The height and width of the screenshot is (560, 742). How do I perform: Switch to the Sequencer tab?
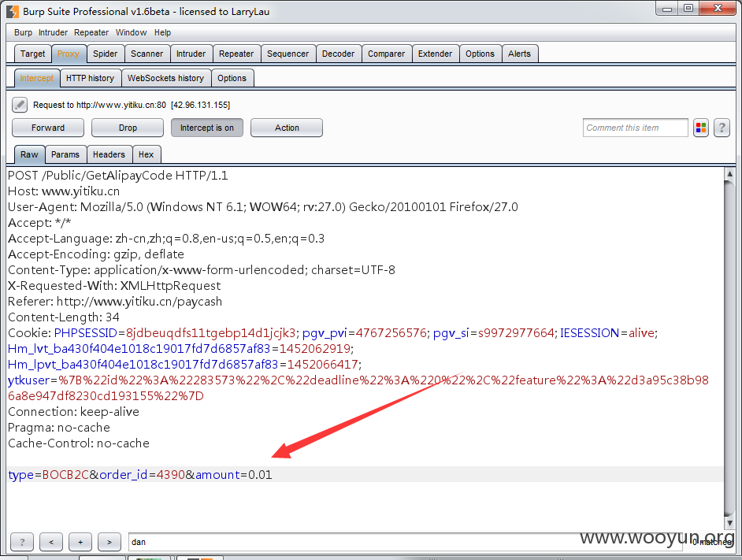pyautogui.click(x=288, y=54)
